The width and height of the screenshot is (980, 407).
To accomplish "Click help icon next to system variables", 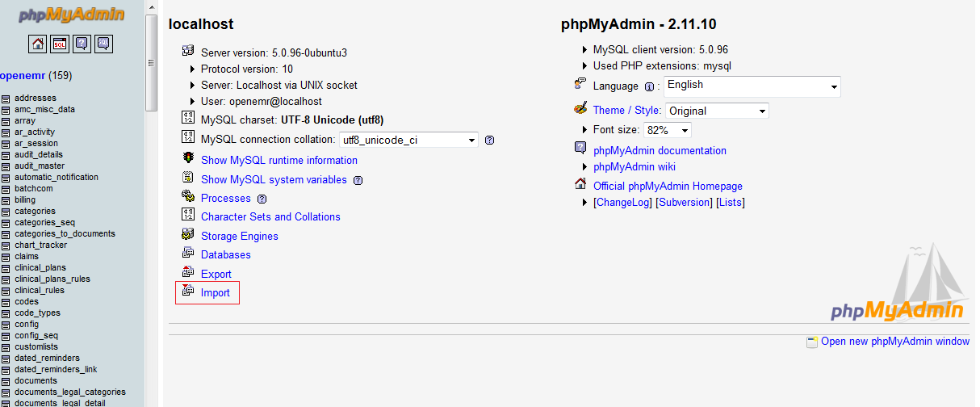I will tap(358, 180).
